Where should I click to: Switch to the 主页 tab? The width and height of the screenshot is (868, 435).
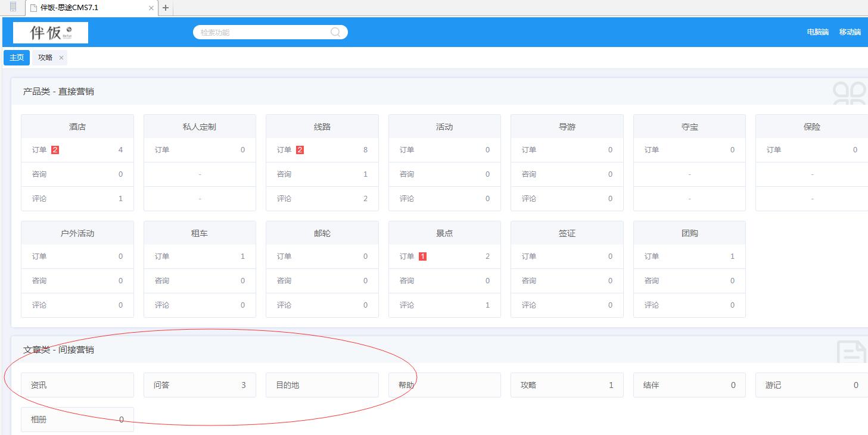click(17, 58)
